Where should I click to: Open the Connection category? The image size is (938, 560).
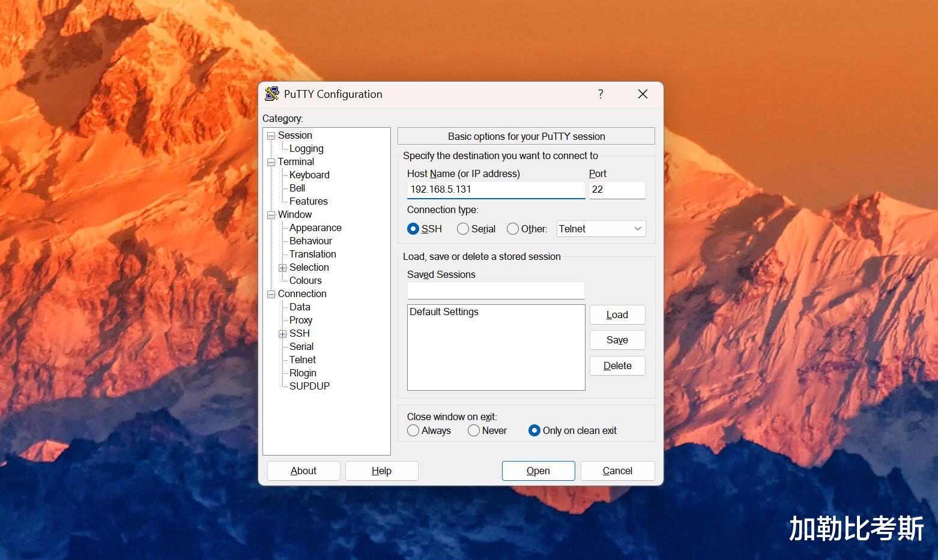pyautogui.click(x=302, y=294)
